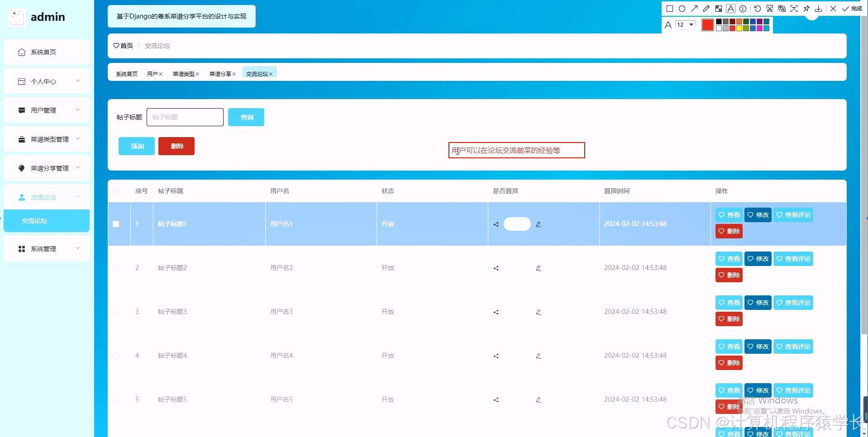The image size is (868, 437).
Task: Expand the 菜谱类型管理 sidebar menu
Action: coord(47,139)
